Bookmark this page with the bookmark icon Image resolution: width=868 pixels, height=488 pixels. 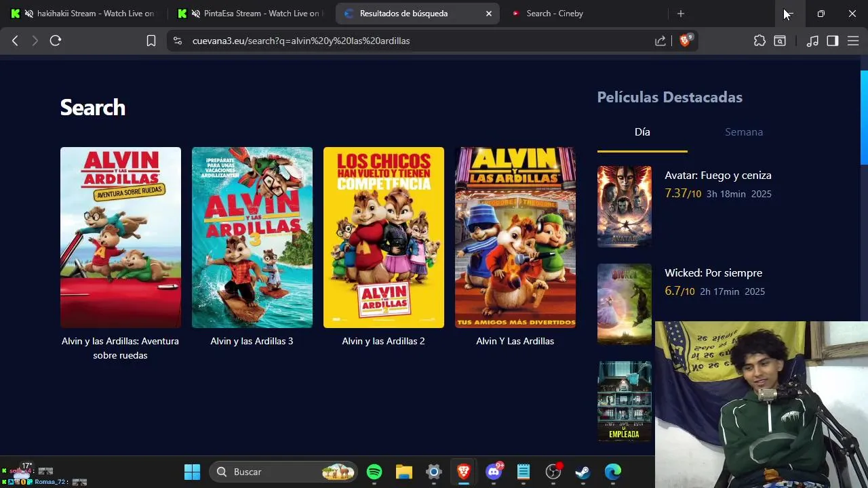tap(151, 41)
